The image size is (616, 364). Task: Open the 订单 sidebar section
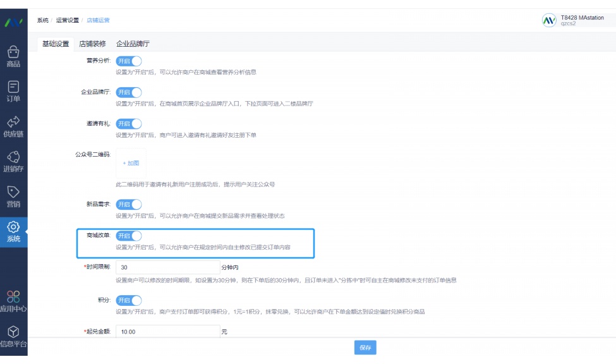coord(13,91)
